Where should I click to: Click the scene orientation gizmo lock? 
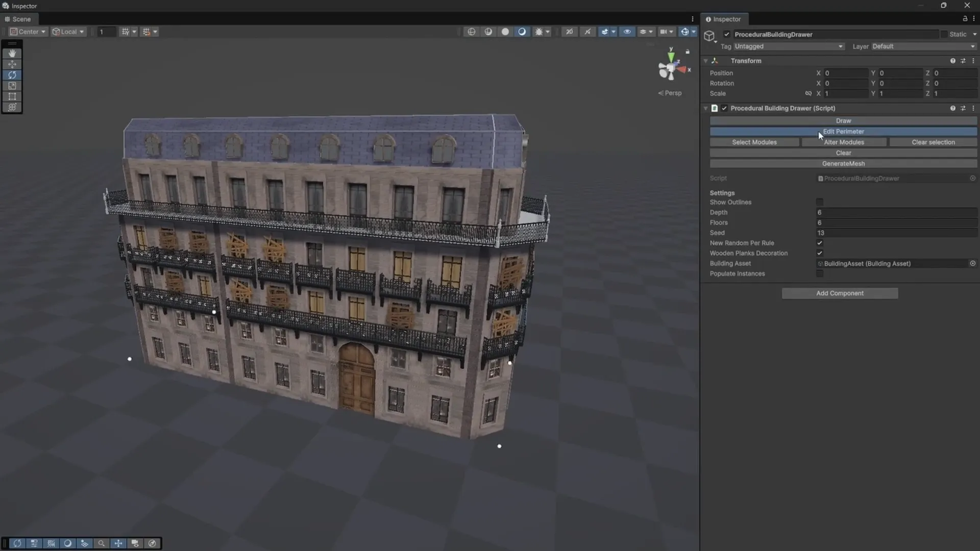point(688,52)
